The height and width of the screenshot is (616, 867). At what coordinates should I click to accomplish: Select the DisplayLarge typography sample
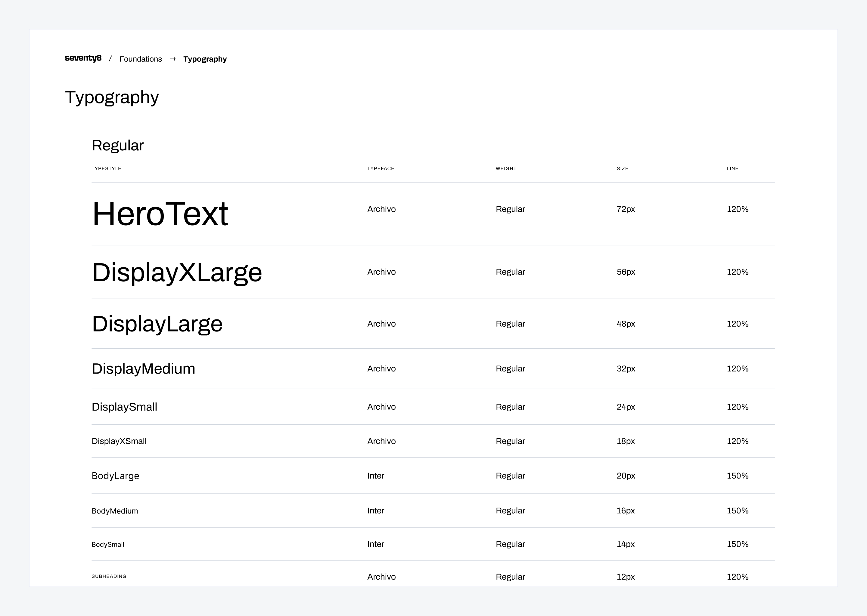[157, 324]
